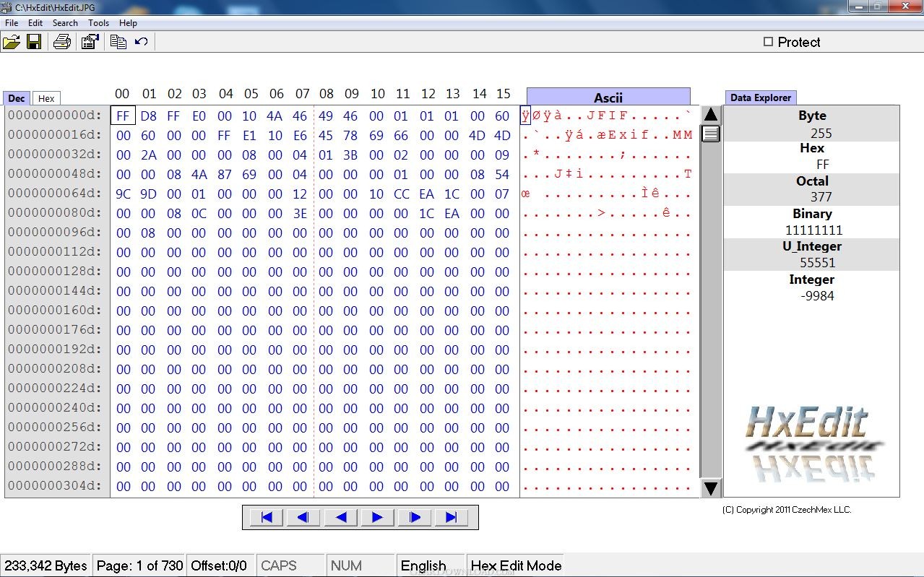Open the Tools menu
The image size is (924, 577).
98,23
